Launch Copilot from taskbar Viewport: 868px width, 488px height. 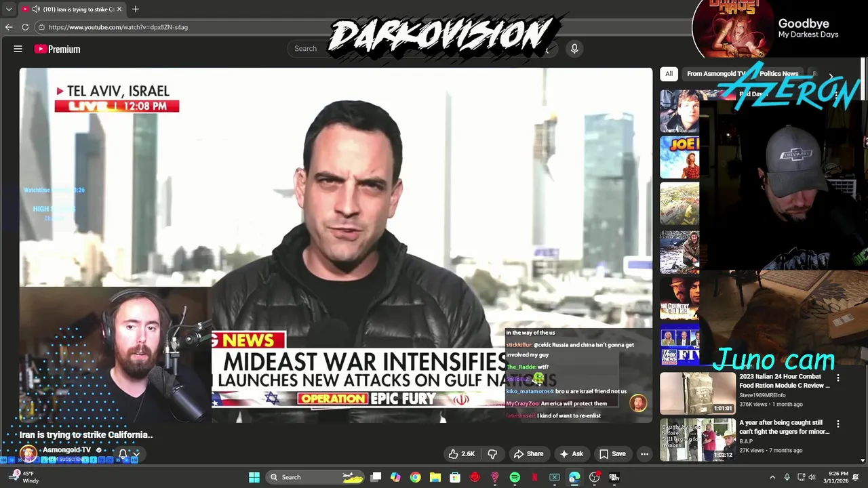click(x=395, y=477)
